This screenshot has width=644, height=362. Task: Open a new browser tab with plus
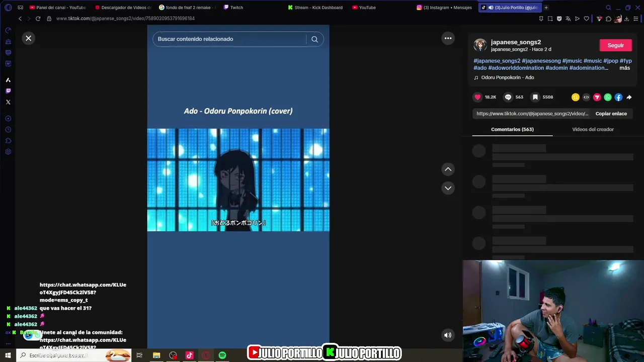point(546,8)
